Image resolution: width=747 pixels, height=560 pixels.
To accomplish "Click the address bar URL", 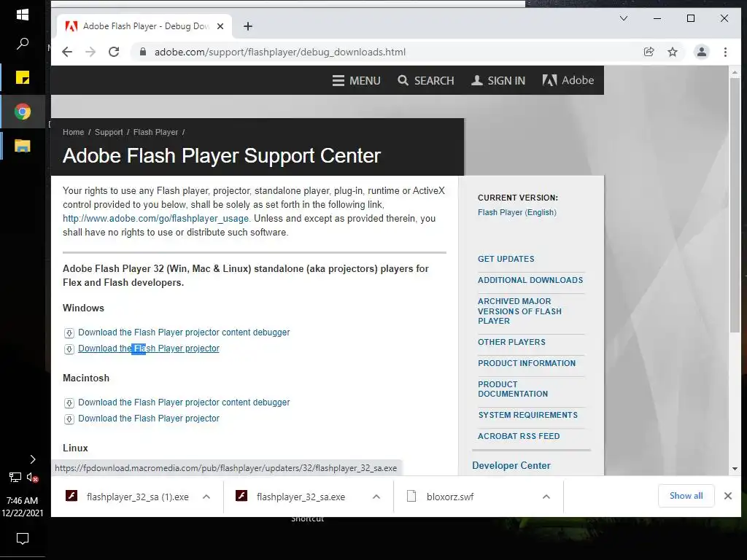I will coord(280,52).
